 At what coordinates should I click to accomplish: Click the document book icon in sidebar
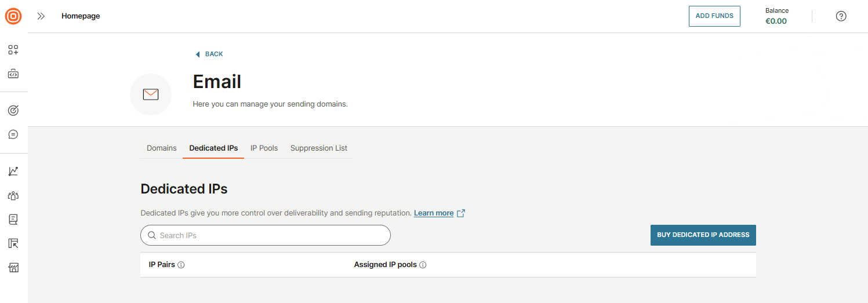pyautogui.click(x=13, y=220)
